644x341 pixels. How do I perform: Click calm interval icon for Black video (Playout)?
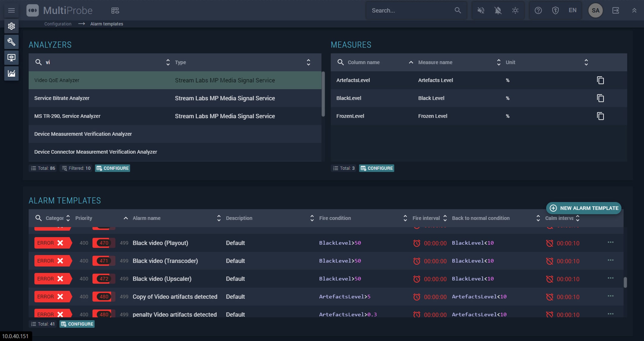coord(550,243)
